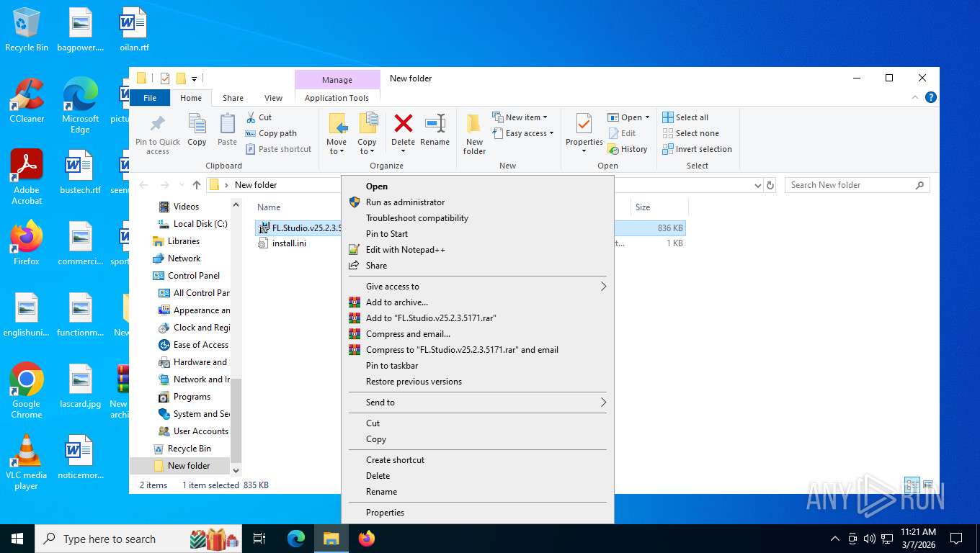Click the Refresh button by address bar
The width and height of the screenshot is (980, 553).
coord(770,185)
